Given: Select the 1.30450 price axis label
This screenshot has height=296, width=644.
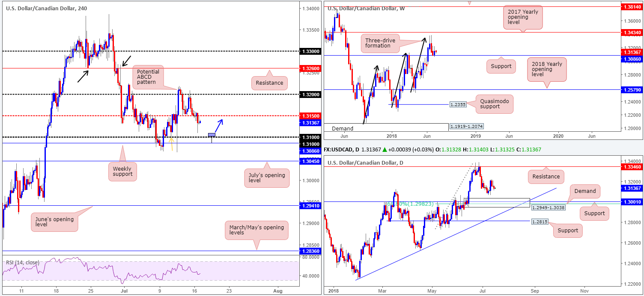Looking at the screenshot, I should point(310,161).
